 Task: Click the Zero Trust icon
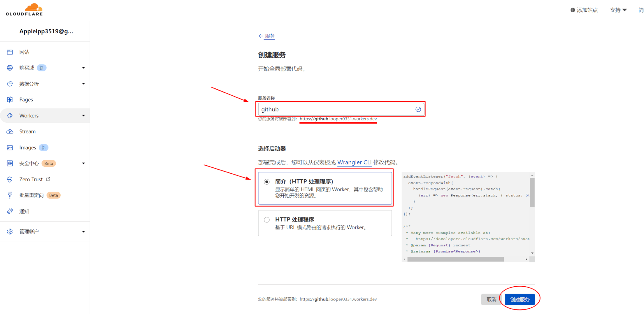10,179
